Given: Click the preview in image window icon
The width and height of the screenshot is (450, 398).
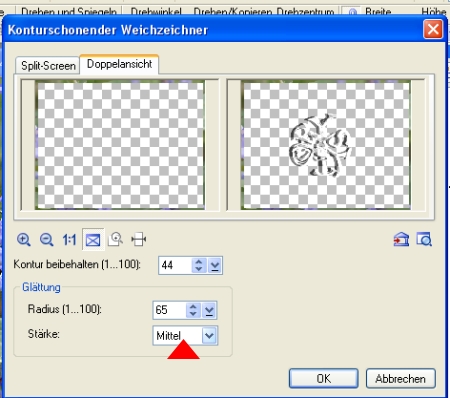Looking at the screenshot, I should pyautogui.click(x=424, y=239).
